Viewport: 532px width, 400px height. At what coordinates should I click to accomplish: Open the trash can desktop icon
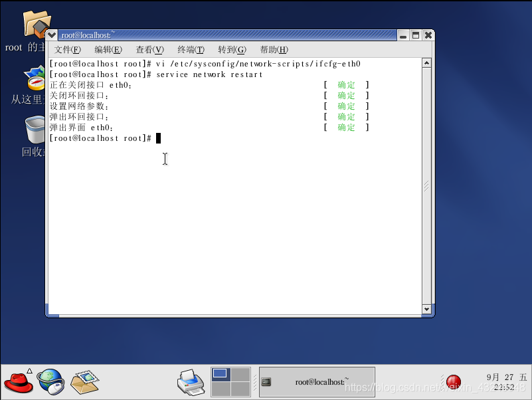point(35,130)
